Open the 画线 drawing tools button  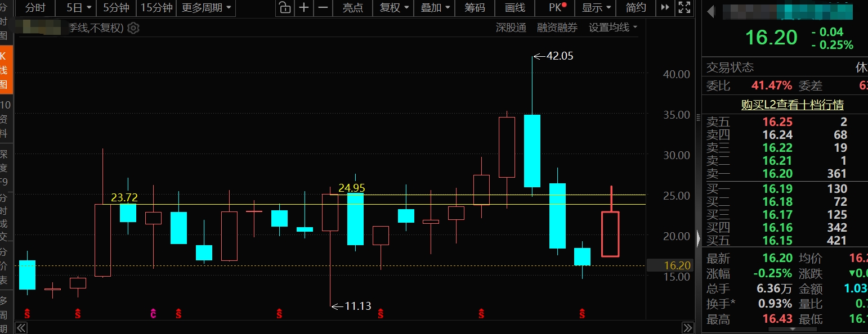pos(515,7)
